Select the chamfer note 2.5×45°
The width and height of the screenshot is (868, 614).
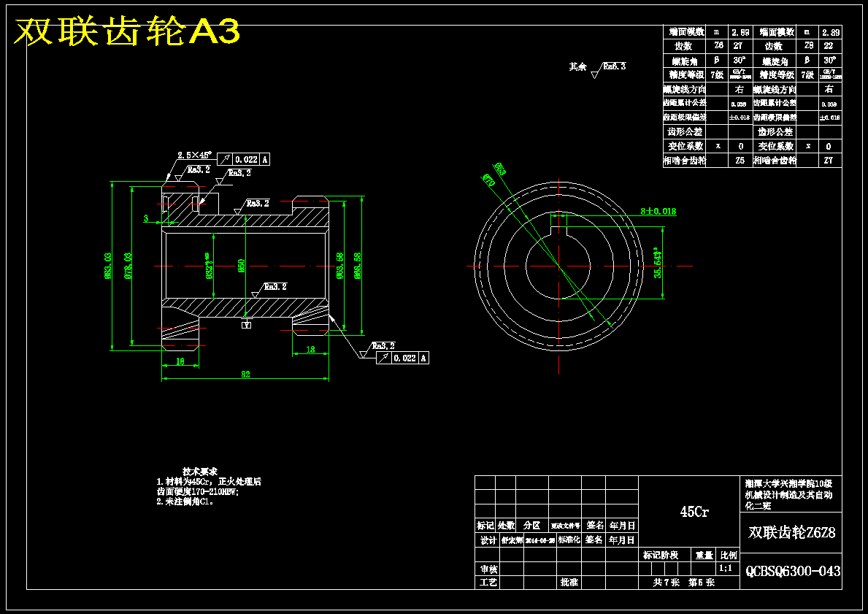click(194, 156)
